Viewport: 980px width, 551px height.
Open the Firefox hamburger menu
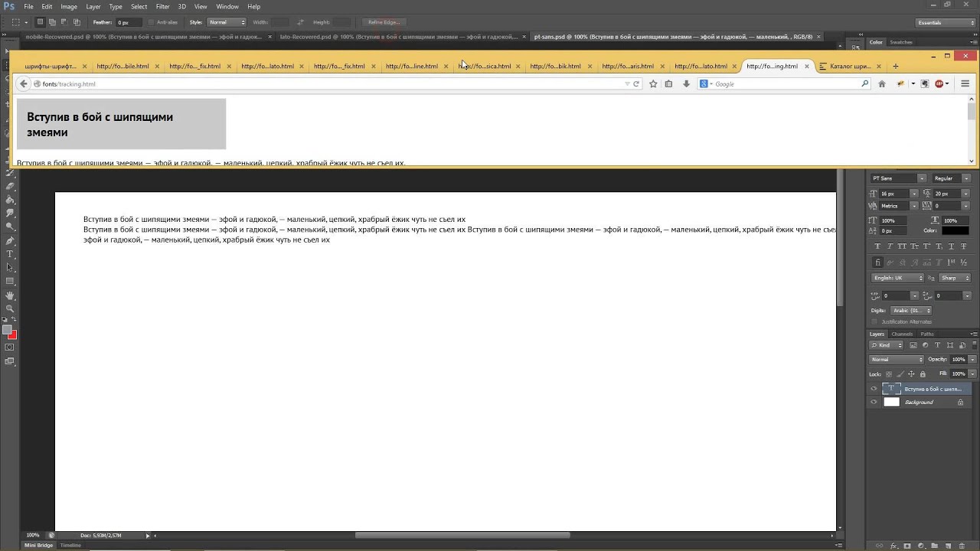pyautogui.click(x=965, y=83)
